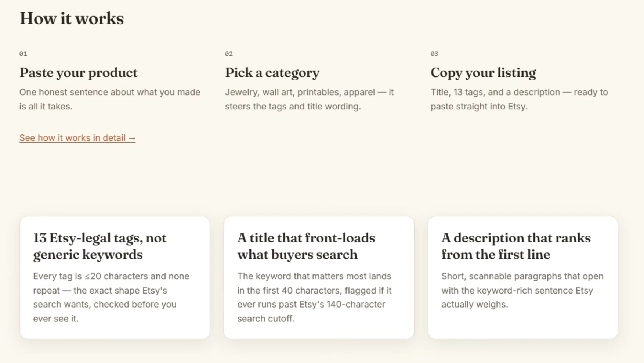Click the word 'Etsy.' in the third step

517,107
